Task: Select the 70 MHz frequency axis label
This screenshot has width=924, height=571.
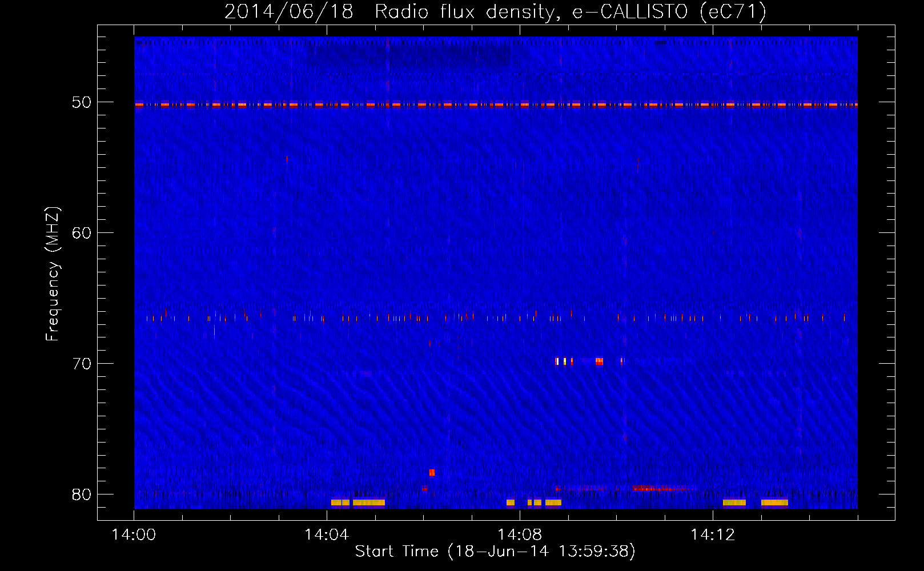Action: [81, 364]
